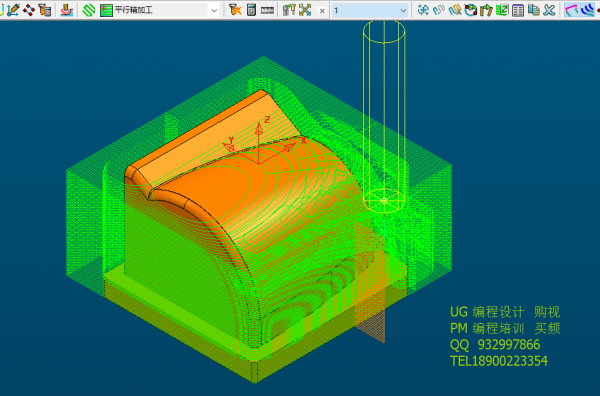Select the ruler measure icon
Viewport: 600px width, 396px height.
[x=267, y=10]
